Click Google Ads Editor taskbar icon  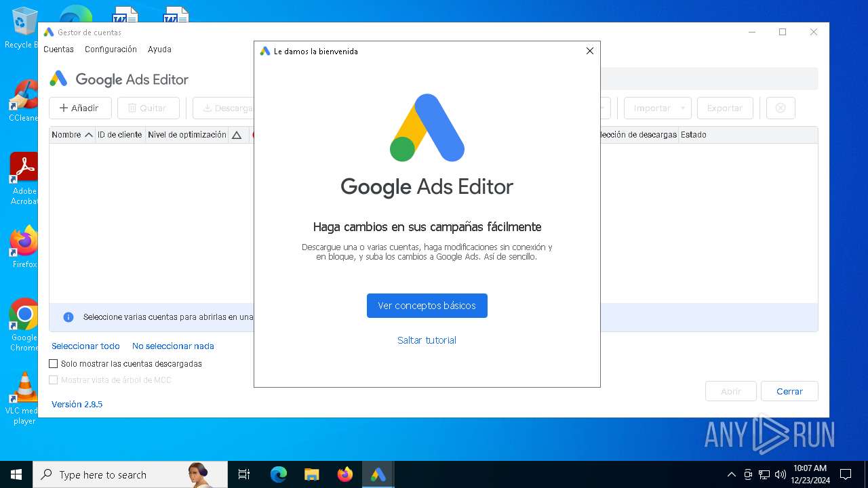click(378, 474)
